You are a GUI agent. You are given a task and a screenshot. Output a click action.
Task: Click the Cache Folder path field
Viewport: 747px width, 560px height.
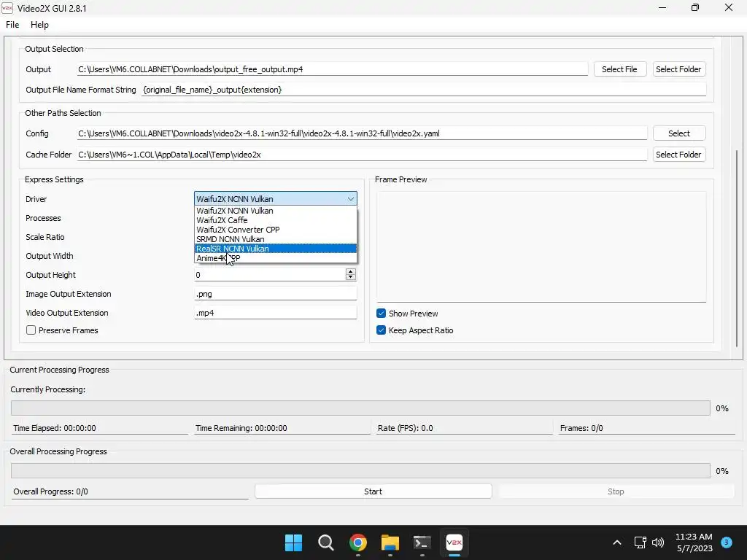pos(362,155)
